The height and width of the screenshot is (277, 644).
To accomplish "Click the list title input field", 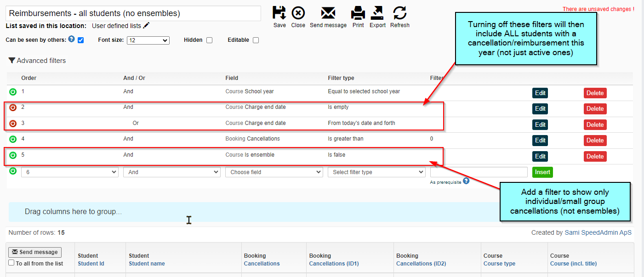I will 133,13.
